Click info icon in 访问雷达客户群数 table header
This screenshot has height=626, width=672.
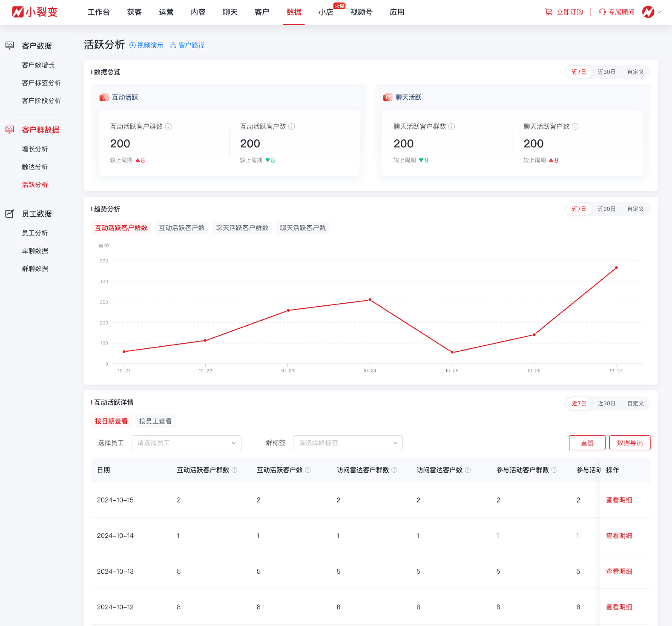[394, 470]
